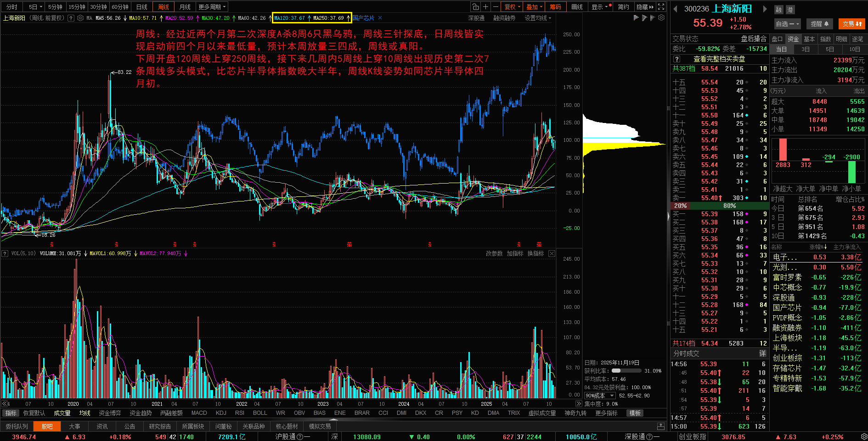Click the help question mark beside 前复权
This screenshot has width=868, height=441.
pyautogui.click(x=71, y=18)
